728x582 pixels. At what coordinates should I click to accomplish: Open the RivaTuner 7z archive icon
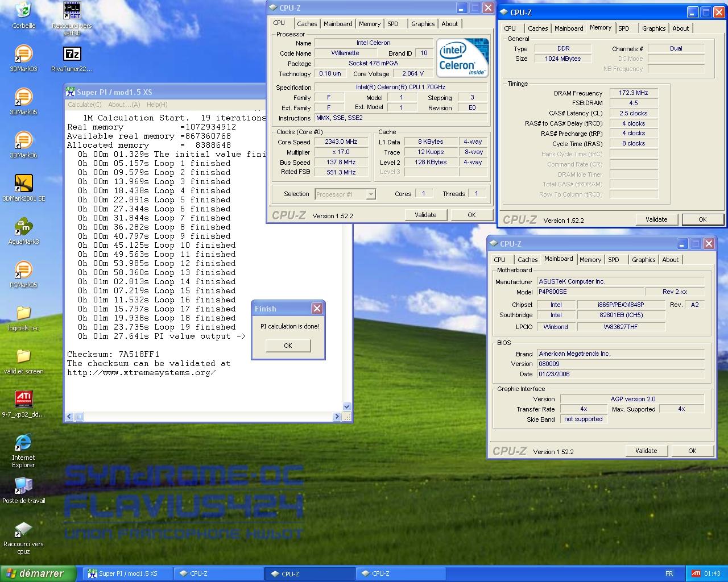(x=72, y=59)
